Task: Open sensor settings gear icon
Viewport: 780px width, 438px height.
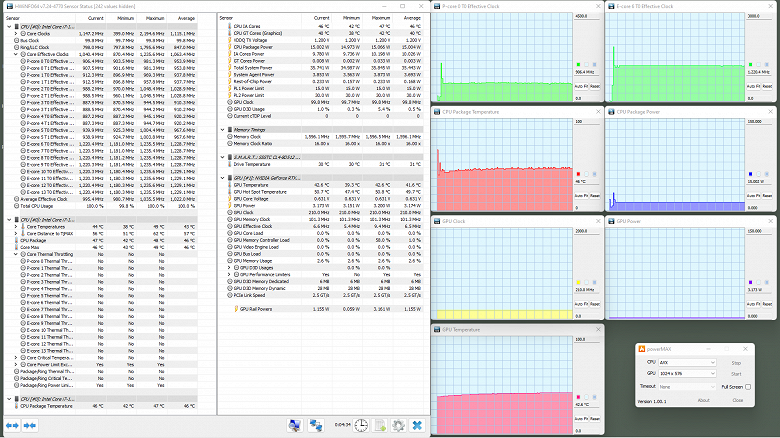Action: click(x=398, y=425)
